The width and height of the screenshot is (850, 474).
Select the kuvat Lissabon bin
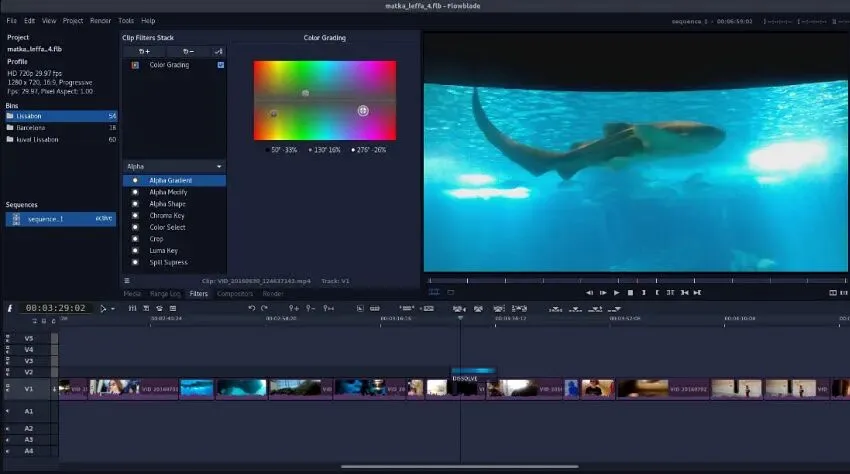(61, 139)
